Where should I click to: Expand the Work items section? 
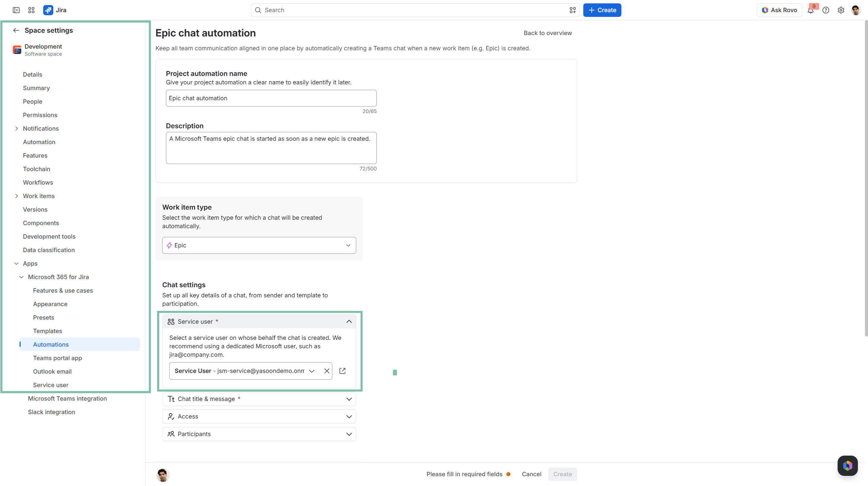coord(17,196)
